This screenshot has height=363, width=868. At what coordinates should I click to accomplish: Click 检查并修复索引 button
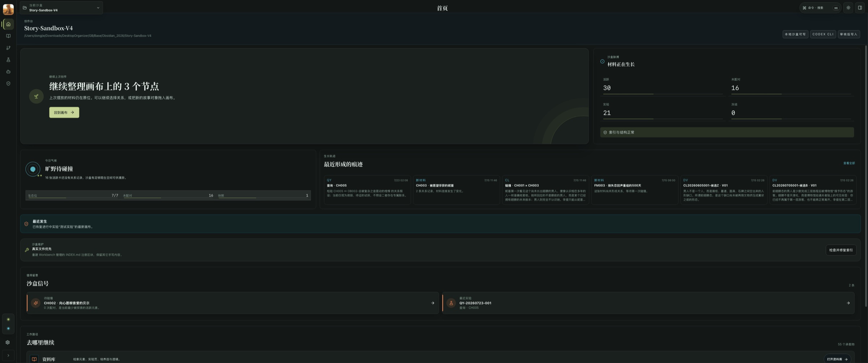[841, 250]
